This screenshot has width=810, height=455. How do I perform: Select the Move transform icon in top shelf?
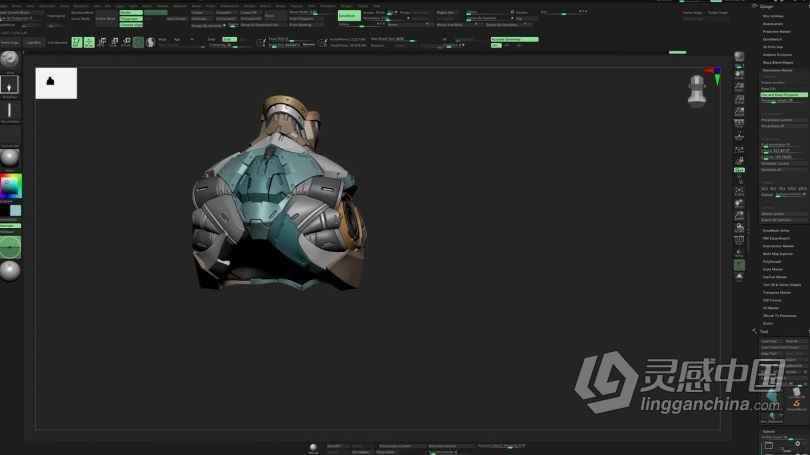pos(102,42)
